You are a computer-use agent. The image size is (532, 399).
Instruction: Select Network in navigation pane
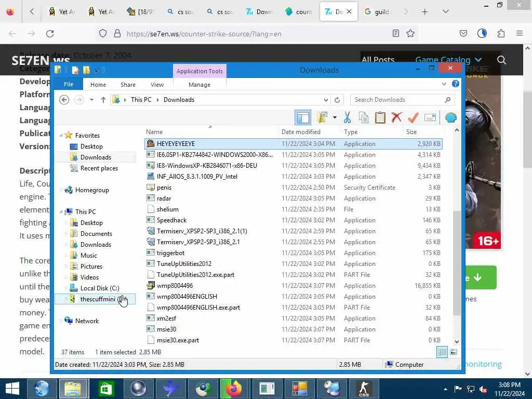[x=87, y=321]
